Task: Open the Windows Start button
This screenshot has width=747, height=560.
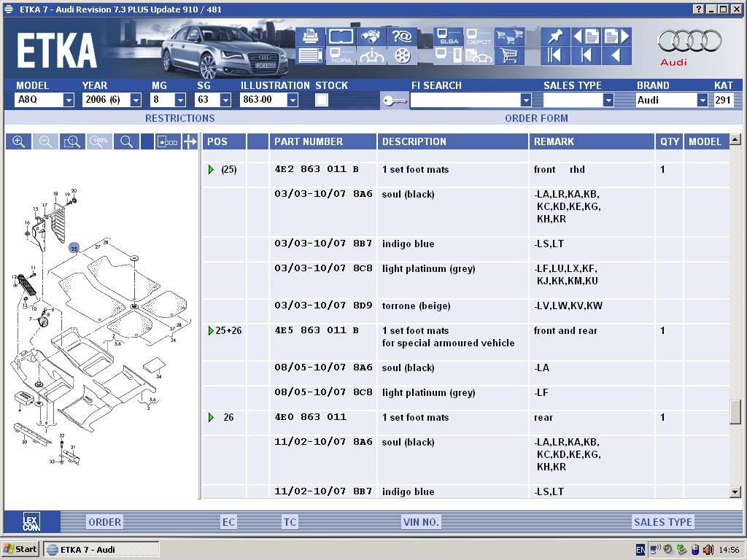Action: 20,549
